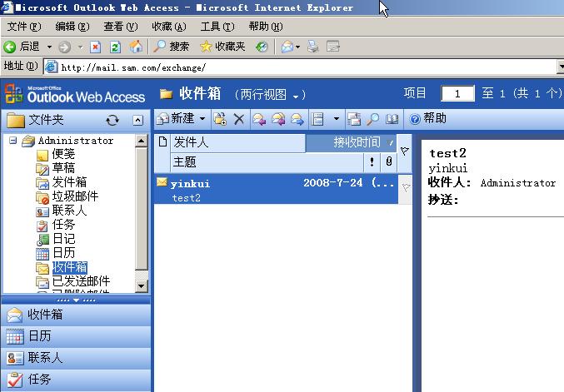Open the 新建 dropdown arrow
This screenshot has height=392, width=564.
coord(202,118)
